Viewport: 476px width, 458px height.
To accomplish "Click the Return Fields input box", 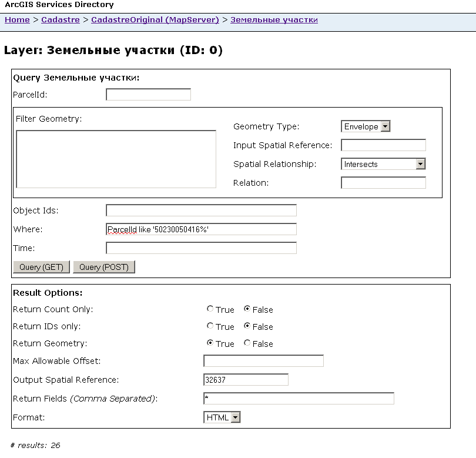I will 299,399.
